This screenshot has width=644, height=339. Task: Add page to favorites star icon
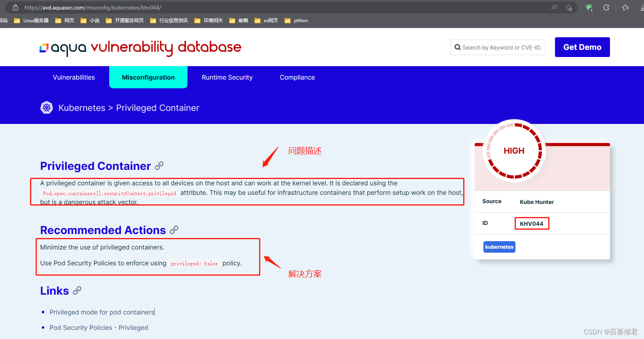568,8
